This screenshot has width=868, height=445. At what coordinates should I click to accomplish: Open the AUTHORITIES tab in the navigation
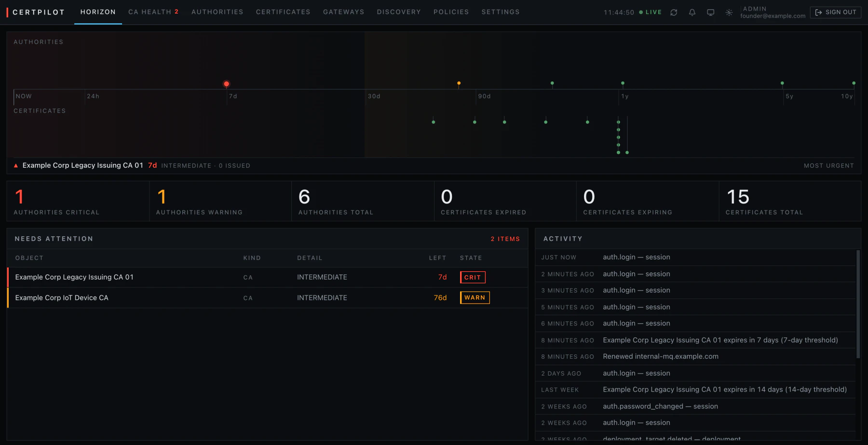click(217, 12)
